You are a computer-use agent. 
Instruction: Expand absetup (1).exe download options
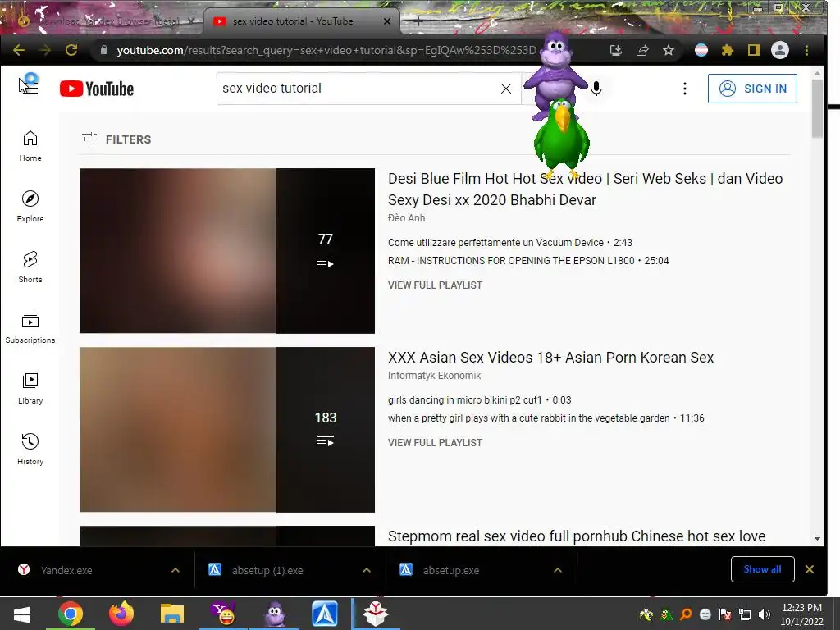click(x=367, y=571)
